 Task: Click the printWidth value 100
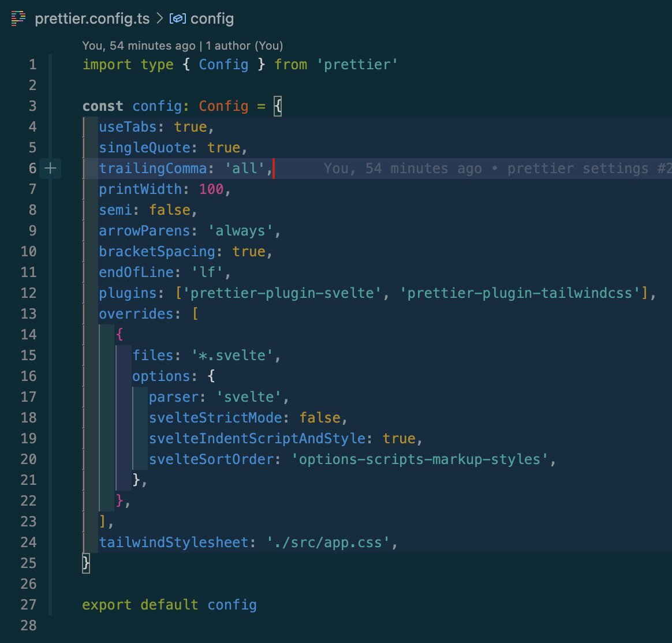click(211, 189)
